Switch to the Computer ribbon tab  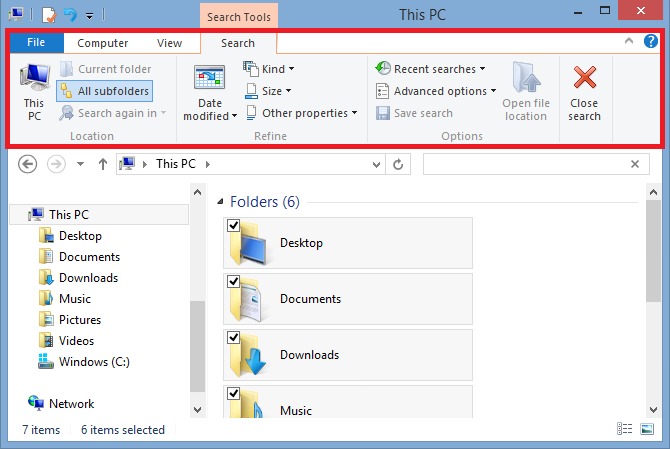coord(103,43)
